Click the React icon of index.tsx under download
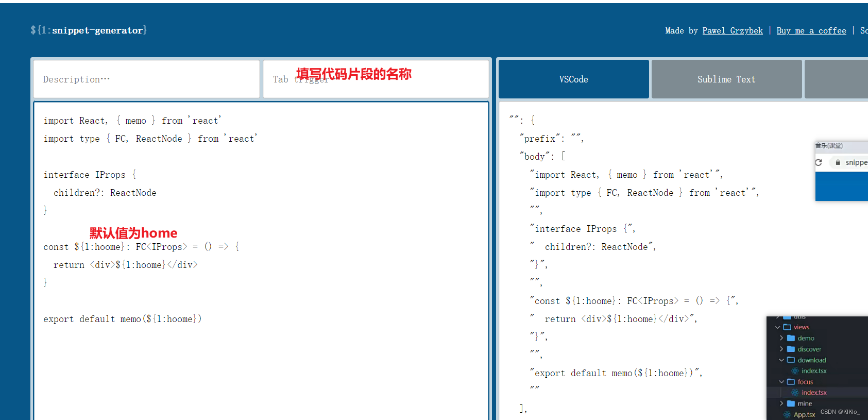Screen dimensions: 868x420 coord(795,371)
